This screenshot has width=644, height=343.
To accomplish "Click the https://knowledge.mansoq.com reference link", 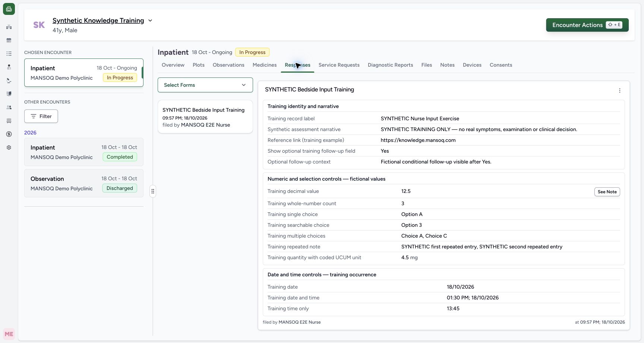I will 418,140.
